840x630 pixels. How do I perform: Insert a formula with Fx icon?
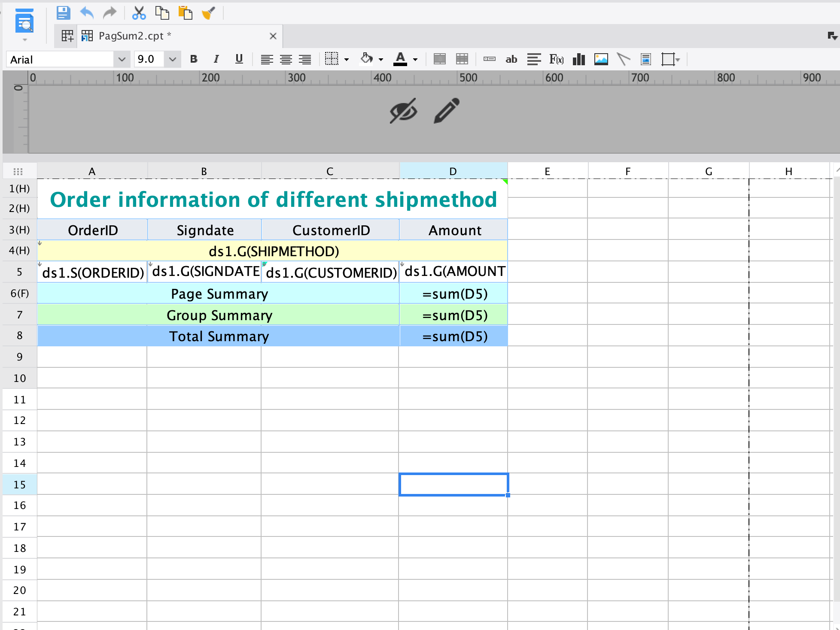coord(557,59)
